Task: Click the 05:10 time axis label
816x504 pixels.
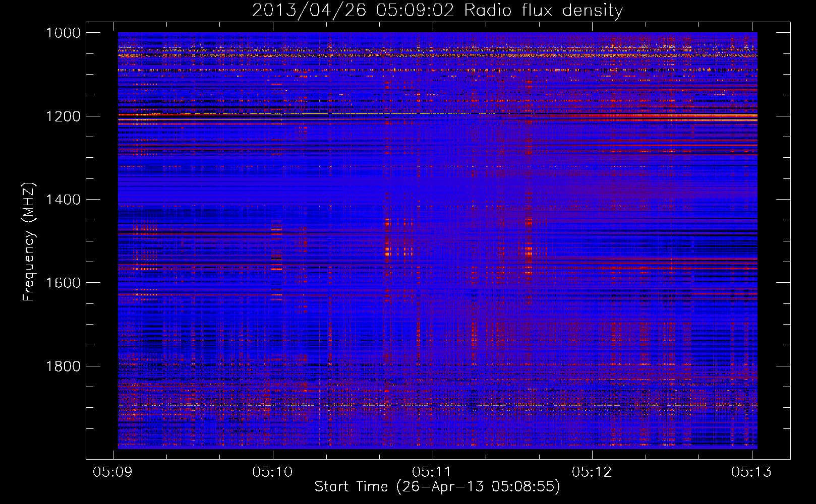Action: click(x=273, y=472)
